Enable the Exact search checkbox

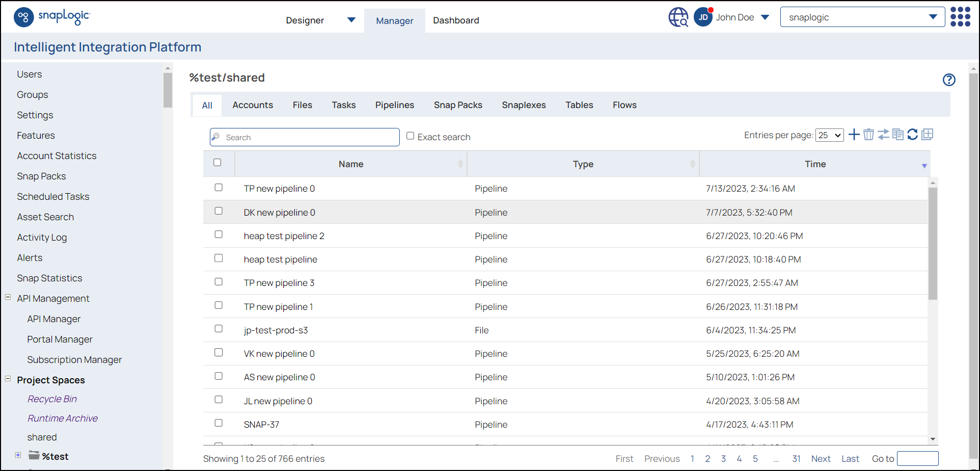tap(411, 136)
